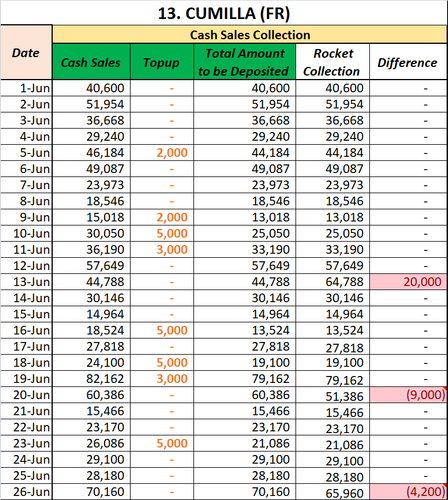
Task: Select the 13. CUMILLA (FR) title cell
Action: (224, 13)
